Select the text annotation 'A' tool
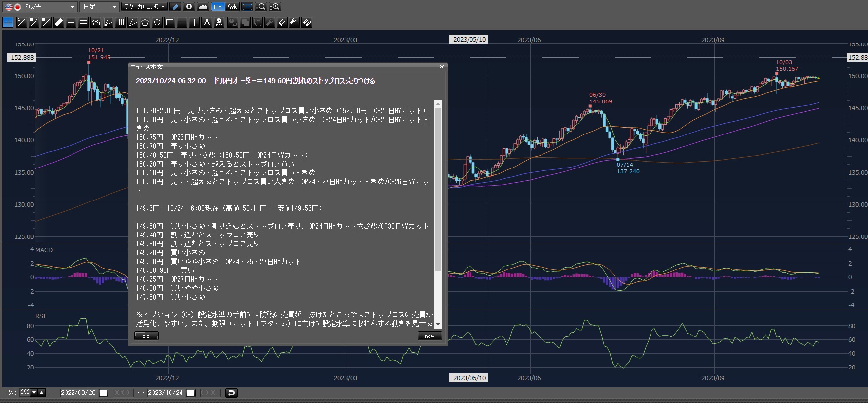This screenshot has width=868, height=403. click(x=207, y=22)
